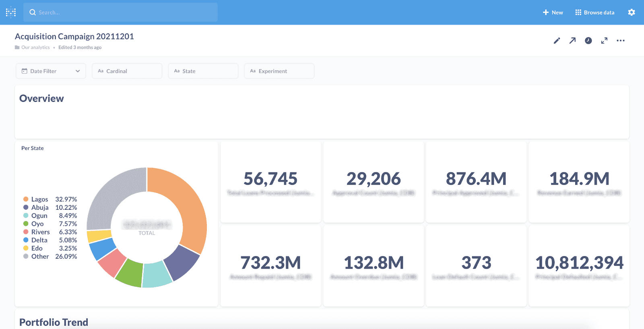Open the auto-refresh clock icon
This screenshot has width=644, height=329.
pyautogui.click(x=588, y=41)
